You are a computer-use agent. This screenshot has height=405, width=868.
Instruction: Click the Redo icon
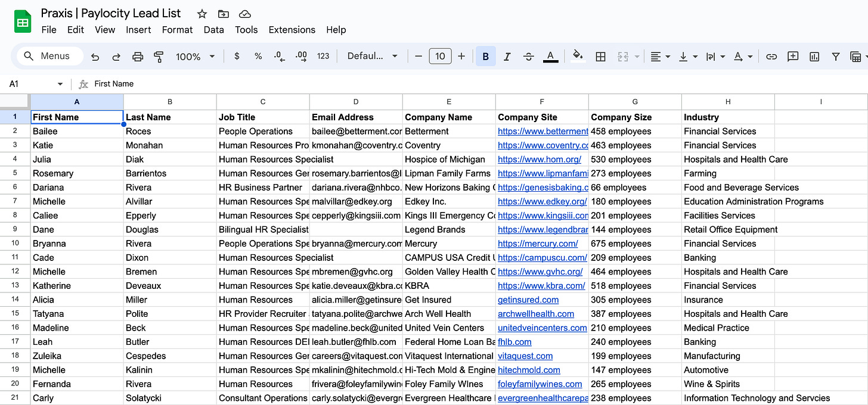[x=116, y=57]
